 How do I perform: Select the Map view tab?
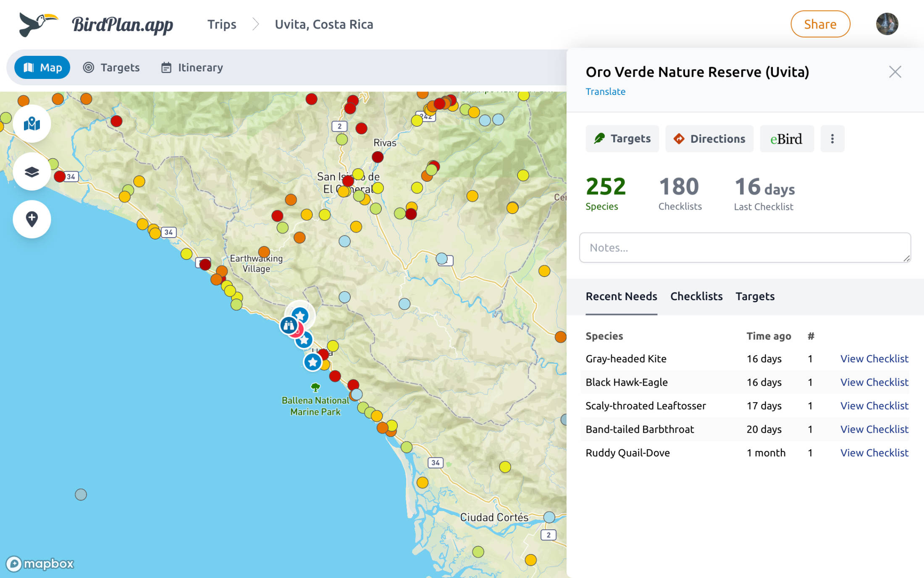42,67
